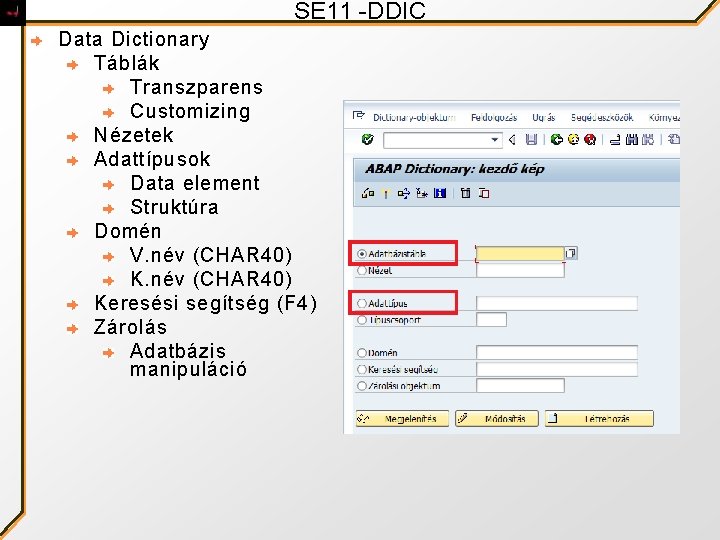Click the Find Next binoculars icon
Viewport: 720px width, 540px height.
(x=648, y=140)
